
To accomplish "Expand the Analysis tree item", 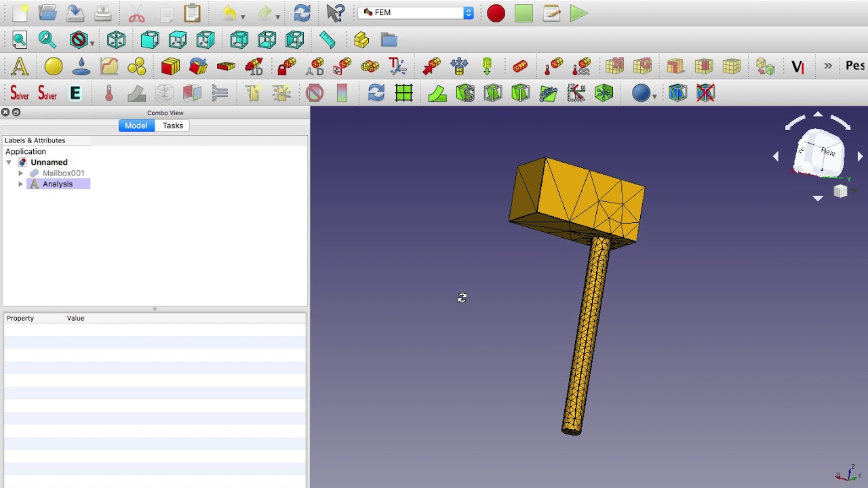I will tap(21, 184).
